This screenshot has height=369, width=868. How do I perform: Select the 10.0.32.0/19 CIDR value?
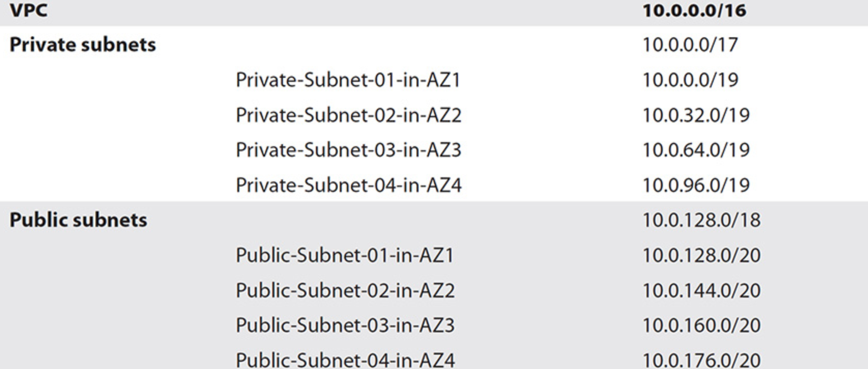coord(695,115)
